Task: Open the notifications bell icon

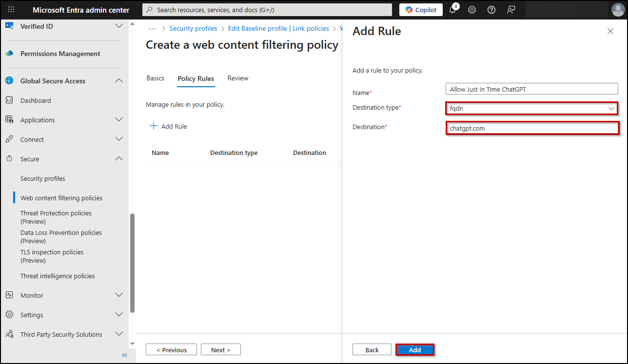Action: pyautogui.click(x=453, y=10)
